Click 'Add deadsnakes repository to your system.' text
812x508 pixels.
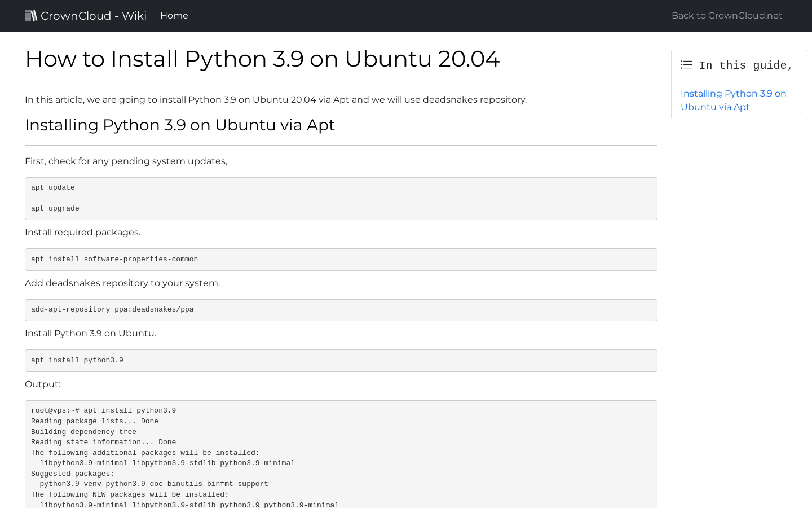point(122,283)
